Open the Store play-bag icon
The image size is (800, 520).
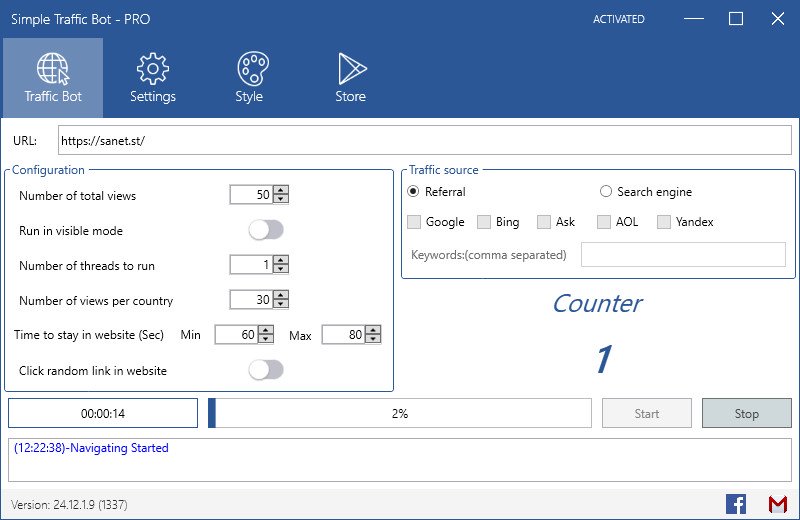[x=350, y=69]
